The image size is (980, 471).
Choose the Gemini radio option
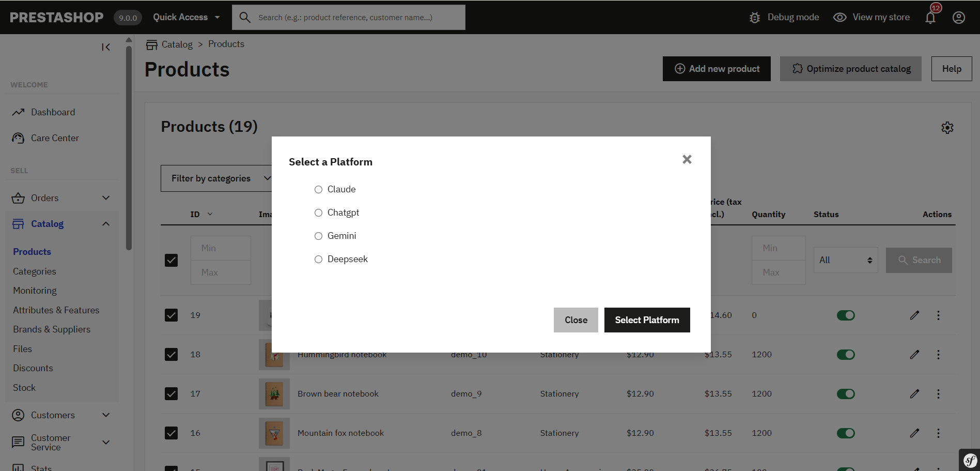(x=318, y=236)
